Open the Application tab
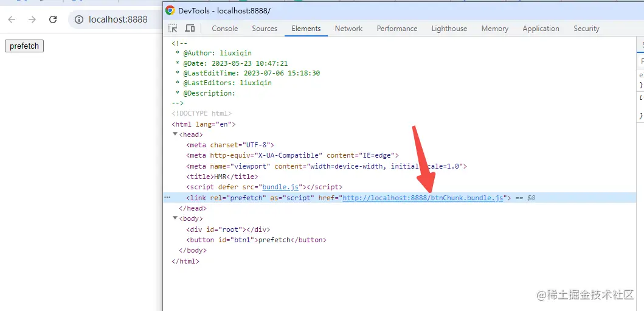Image resolution: width=644 pixels, height=311 pixels. (x=541, y=29)
